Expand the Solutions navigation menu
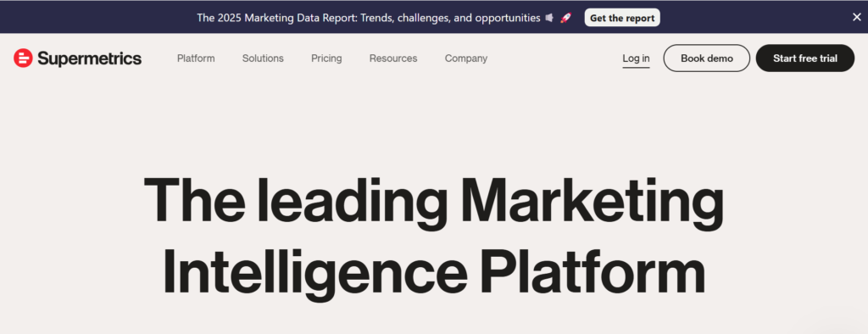 tap(263, 58)
